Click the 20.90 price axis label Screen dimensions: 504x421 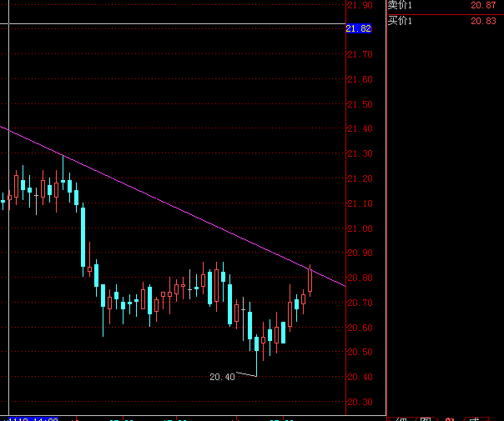360,253
